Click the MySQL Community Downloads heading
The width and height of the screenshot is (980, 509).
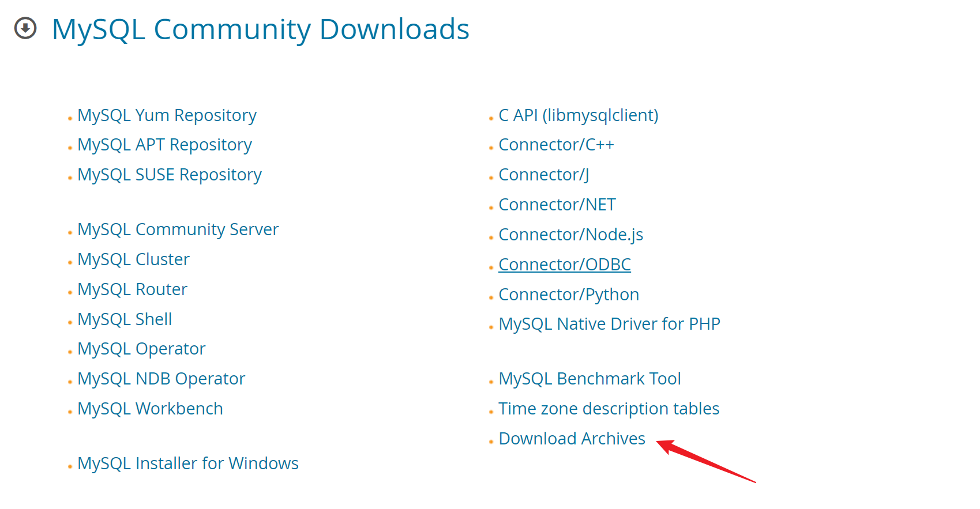tap(260, 29)
